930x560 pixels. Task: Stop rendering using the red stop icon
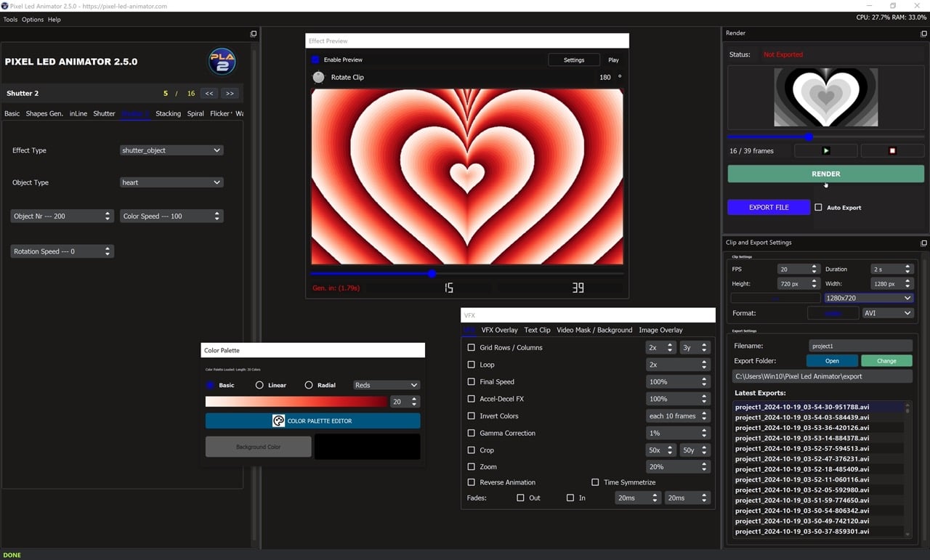point(892,150)
